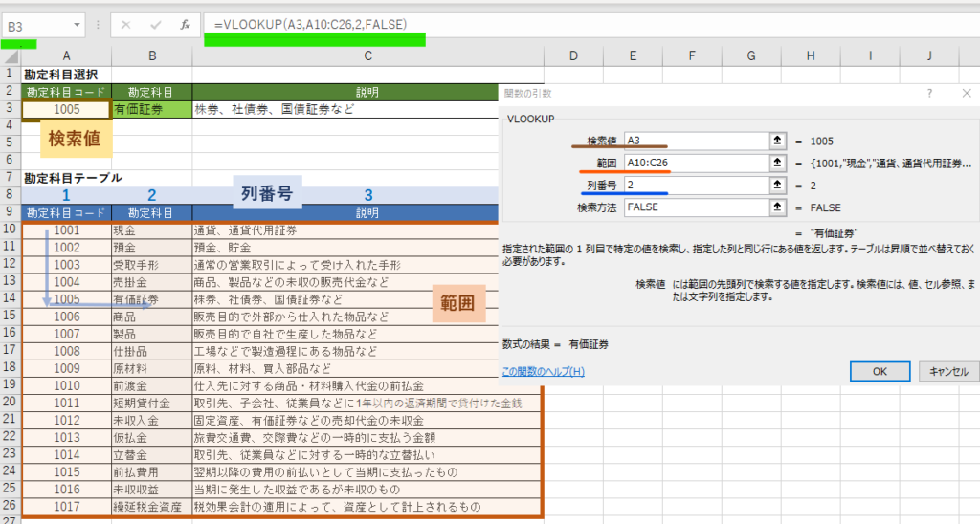This screenshot has width=980, height=524.
Task: Open the この関数のヘルプ link
Action: (543, 371)
